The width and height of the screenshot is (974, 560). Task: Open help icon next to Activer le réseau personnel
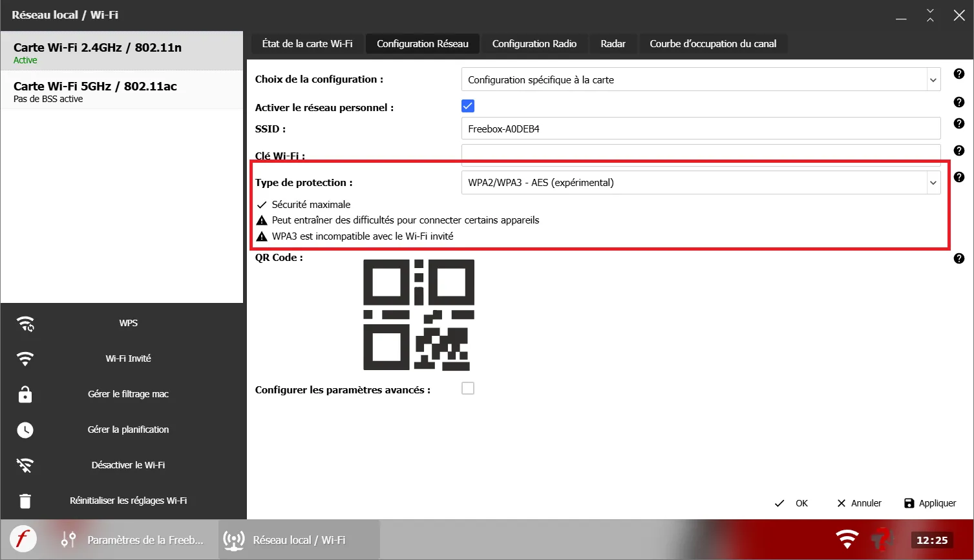click(959, 102)
